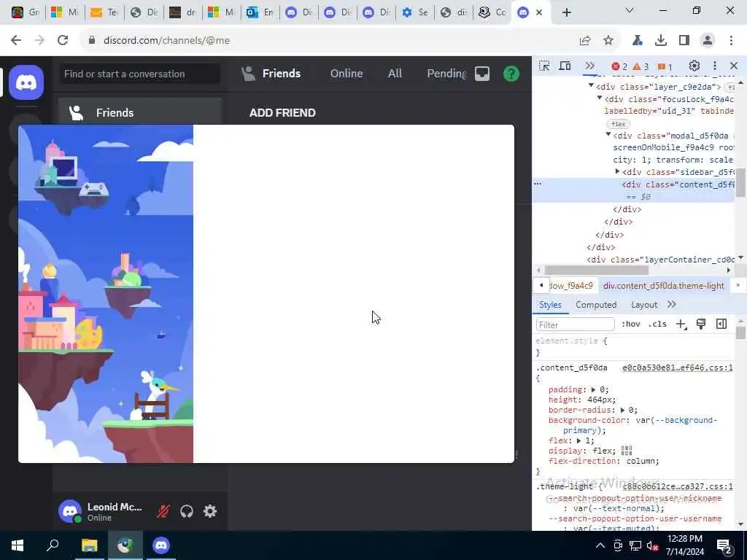Switch to Online friends tab
The height and width of the screenshot is (560, 747).
[347, 74]
